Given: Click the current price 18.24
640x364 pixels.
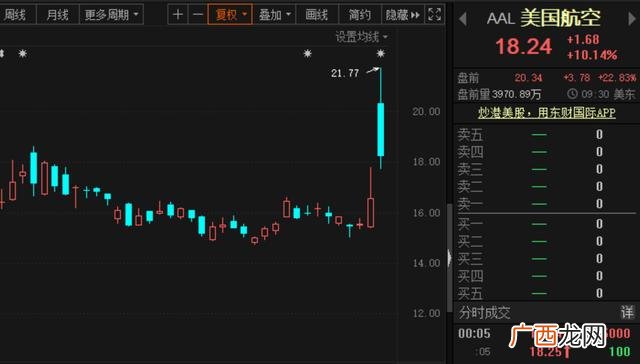Looking at the screenshot, I should 524,47.
